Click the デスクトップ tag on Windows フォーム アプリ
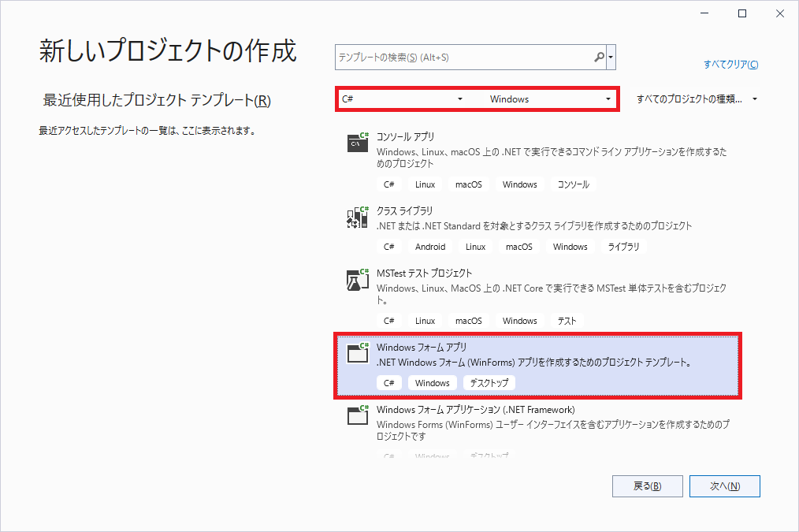 coord(489,383)
